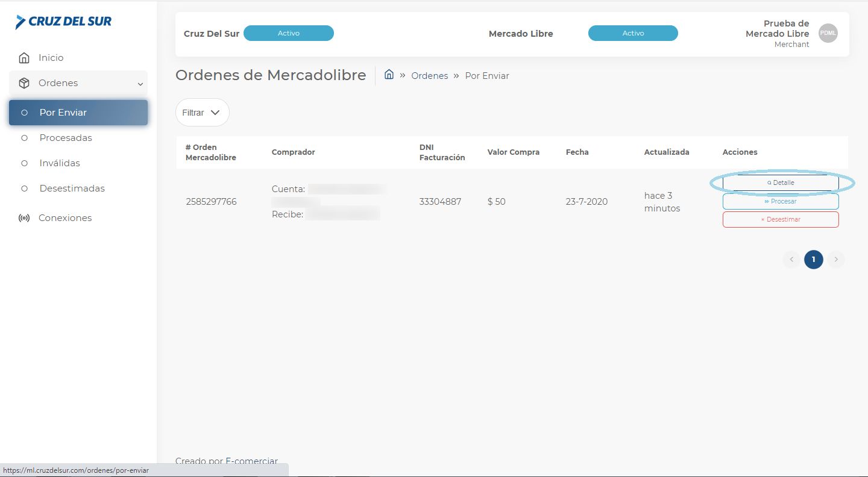Open Prueba de Mercado Libre account menu
The width and height of the screenshot is (868, 477).
[777, 33]
